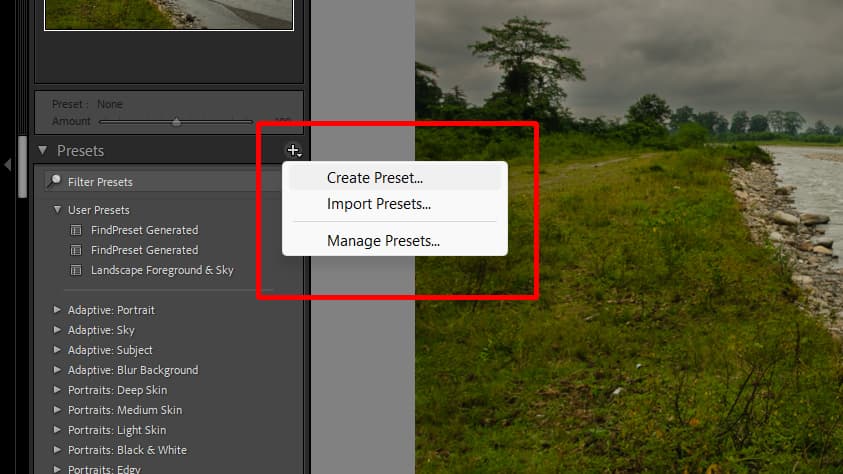Select the second FindPreset Generated preset
Viewport: 843px width, 474px height.
(x=144, y=250)
